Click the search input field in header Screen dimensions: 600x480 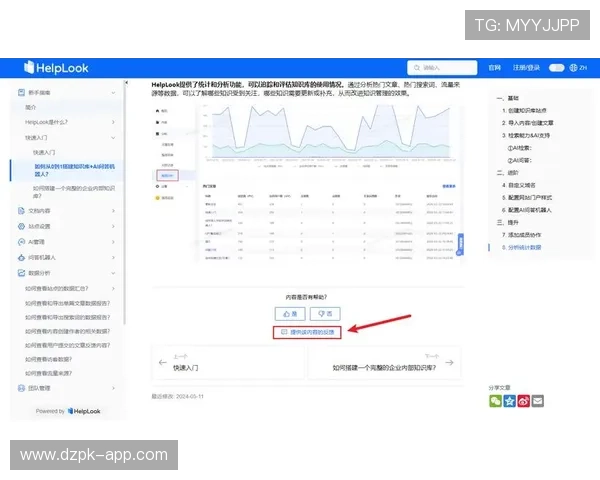[x=442, y=68]
